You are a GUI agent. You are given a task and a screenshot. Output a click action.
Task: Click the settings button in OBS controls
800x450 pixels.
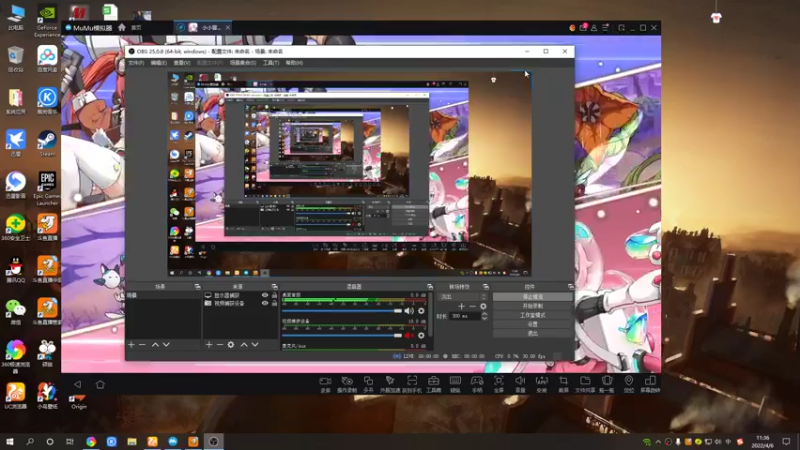[533, 324]
